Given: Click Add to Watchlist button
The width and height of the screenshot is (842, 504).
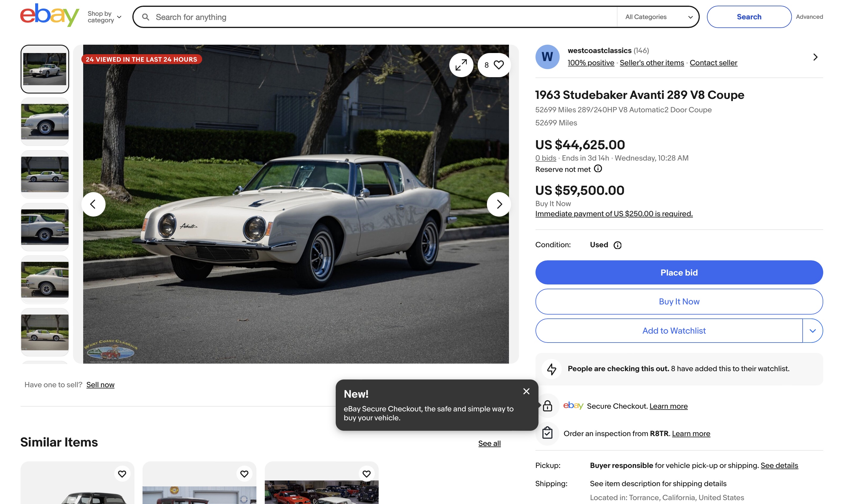Looking at the screenshot, I should (x=669, y=331).
